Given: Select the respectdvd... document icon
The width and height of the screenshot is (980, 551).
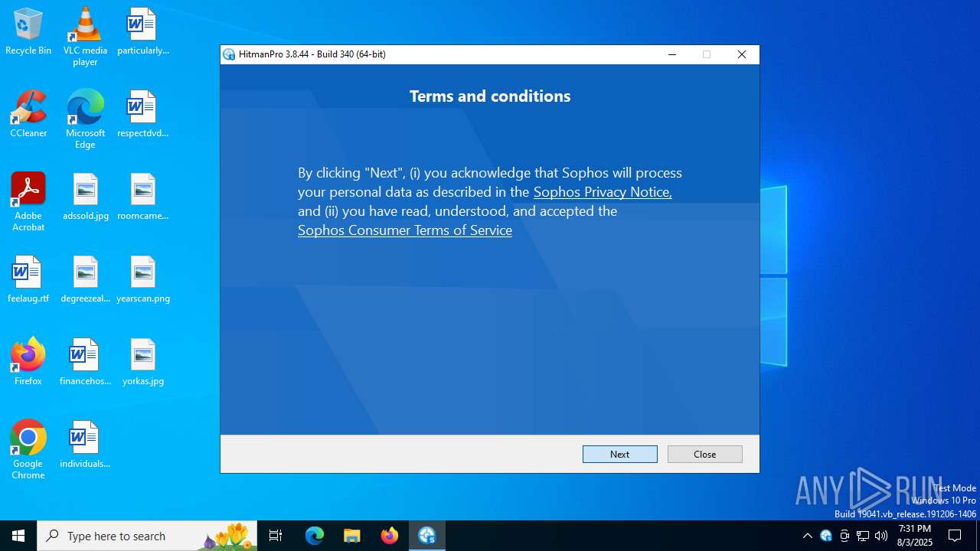Looking at the screenshot, I should pos(142,114).
